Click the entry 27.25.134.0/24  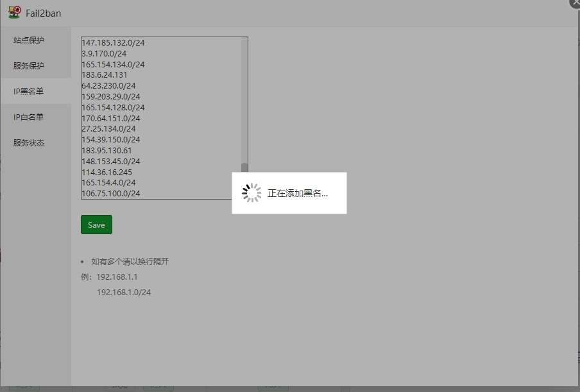(108, 129)
